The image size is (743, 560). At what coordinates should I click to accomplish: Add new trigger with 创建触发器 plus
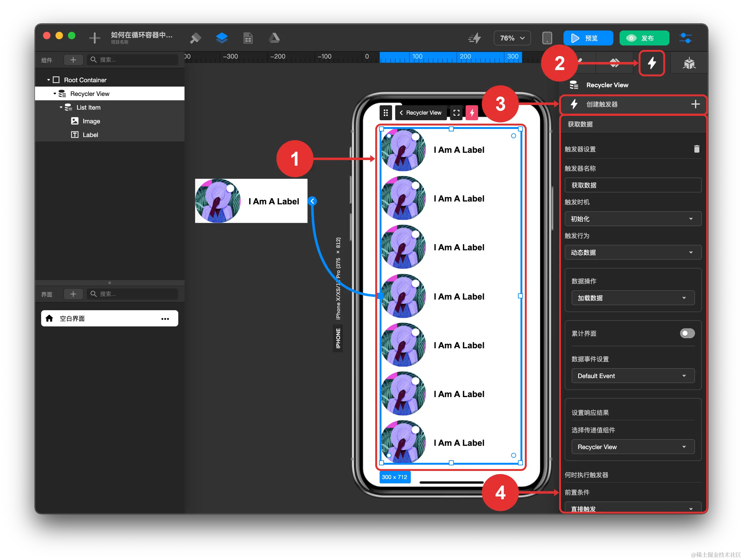click(695, 104)
